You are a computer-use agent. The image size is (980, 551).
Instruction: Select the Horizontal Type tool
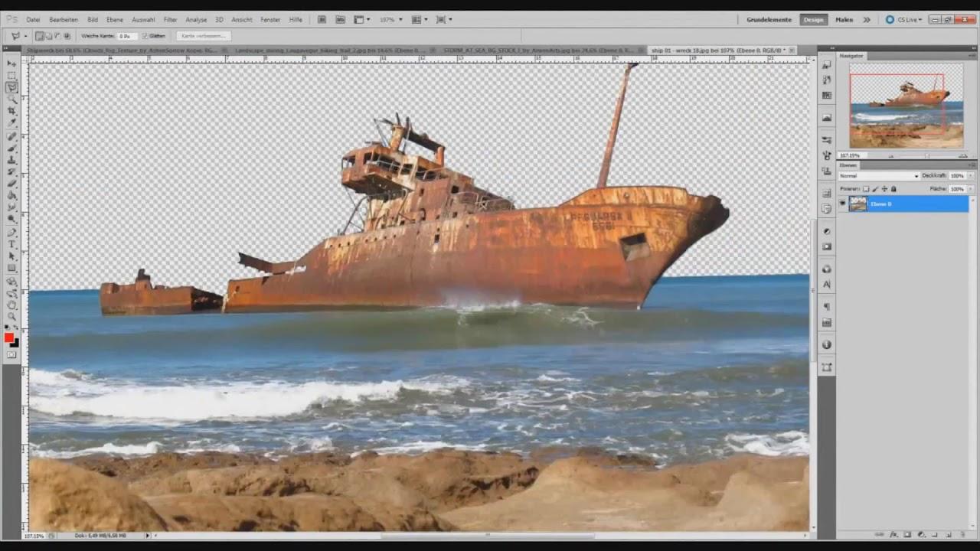[11, 244]
